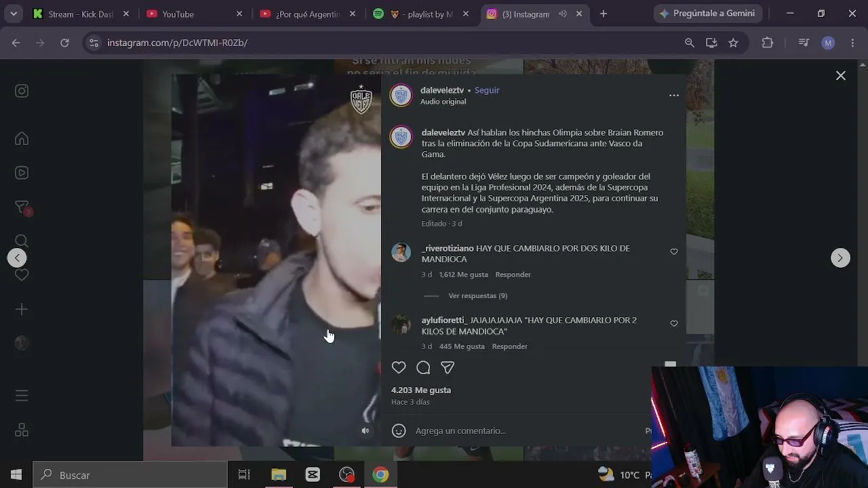The width and height of the screenshot is (868, 488).
Task: Open the page zoom magnifier icon
Action: tap(690, 43)
